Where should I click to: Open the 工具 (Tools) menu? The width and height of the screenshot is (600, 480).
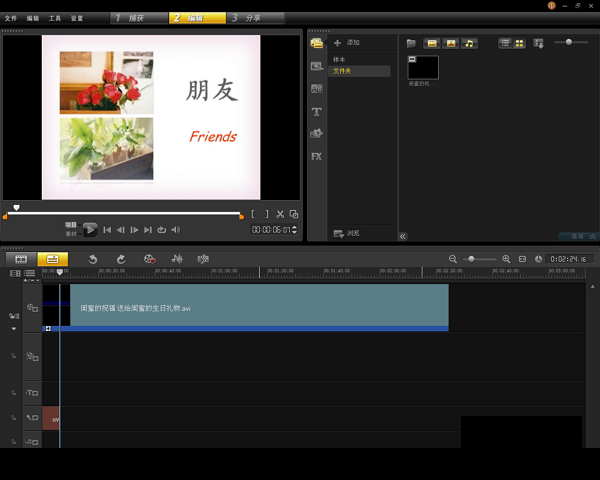click(55, 18)
